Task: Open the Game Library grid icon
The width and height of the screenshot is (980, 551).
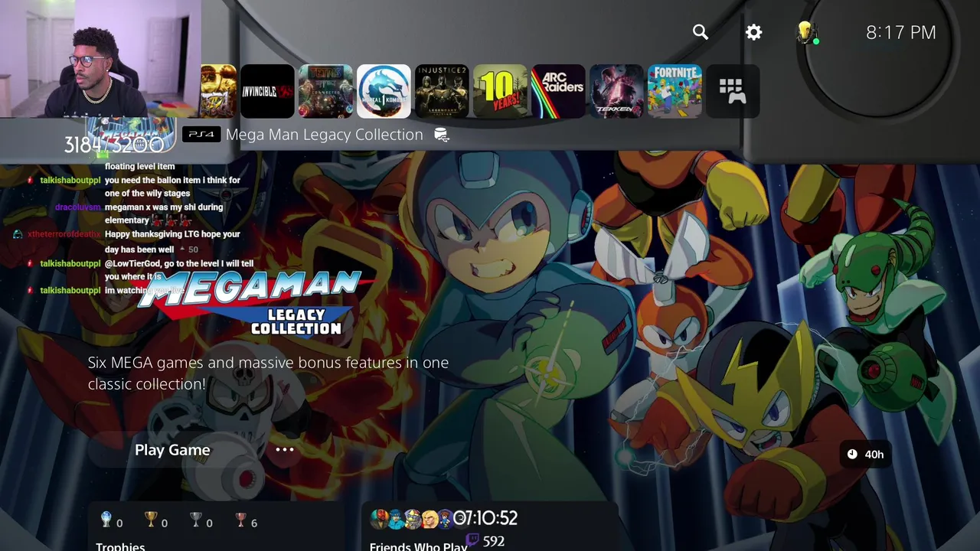Action: tap(733, 91)
